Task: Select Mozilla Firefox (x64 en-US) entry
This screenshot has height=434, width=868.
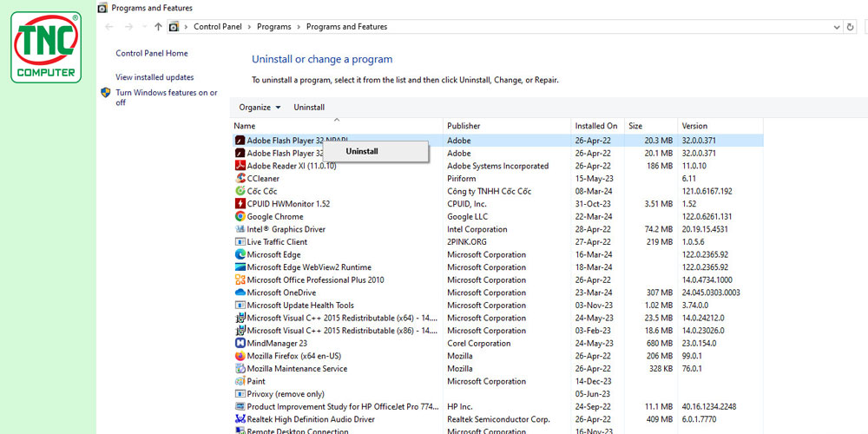Action: tap(294, 356)
